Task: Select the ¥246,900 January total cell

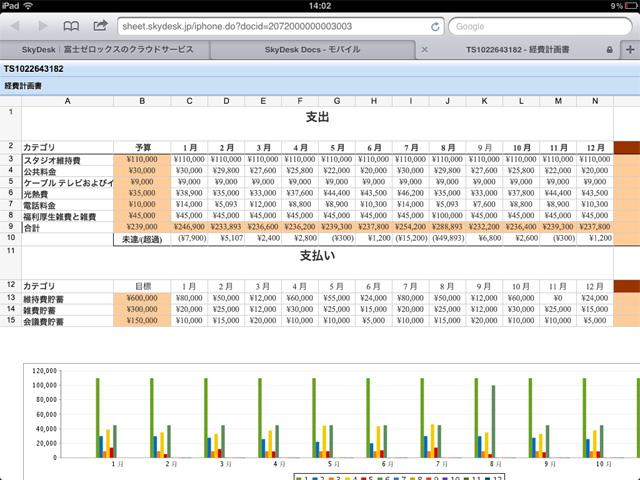Action: point(189,227)
